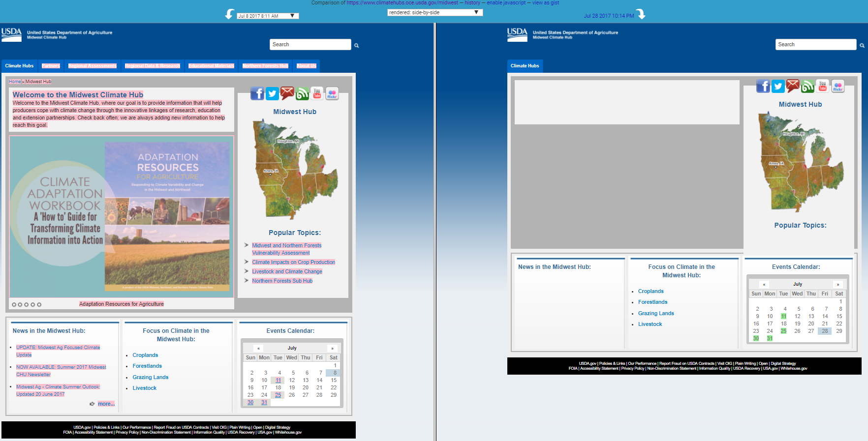Switch to the Northern Forests Hub tab
The width and height of the screenshot is (868, 441).
pos(265,66)
